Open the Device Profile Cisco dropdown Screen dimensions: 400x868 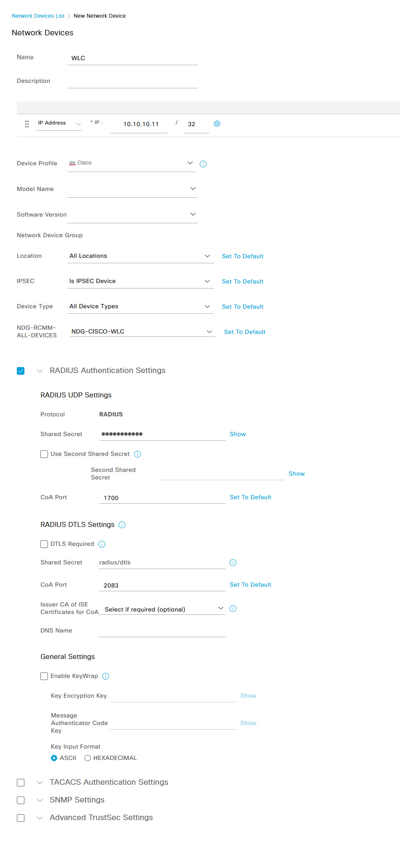click(x=131, y=163)
